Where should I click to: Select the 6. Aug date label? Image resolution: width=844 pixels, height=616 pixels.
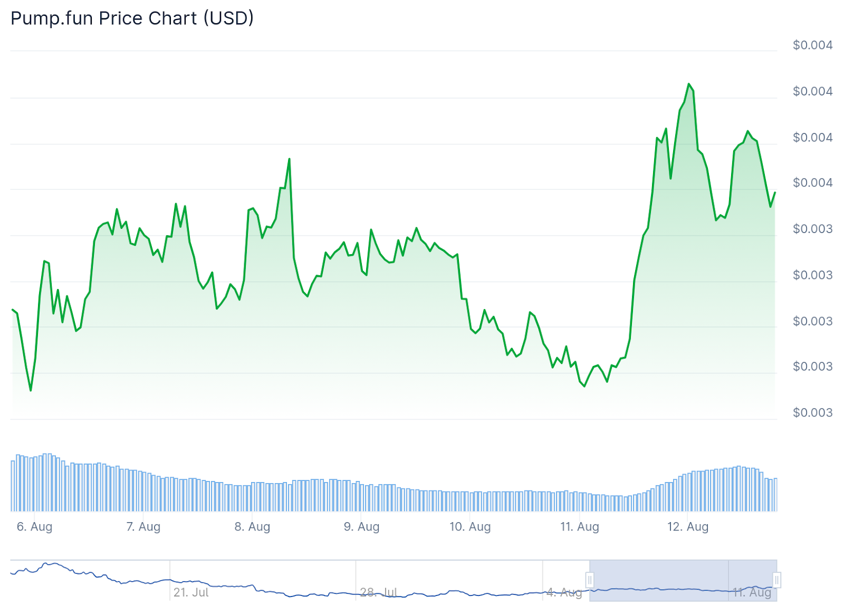[x=35, y=526]
